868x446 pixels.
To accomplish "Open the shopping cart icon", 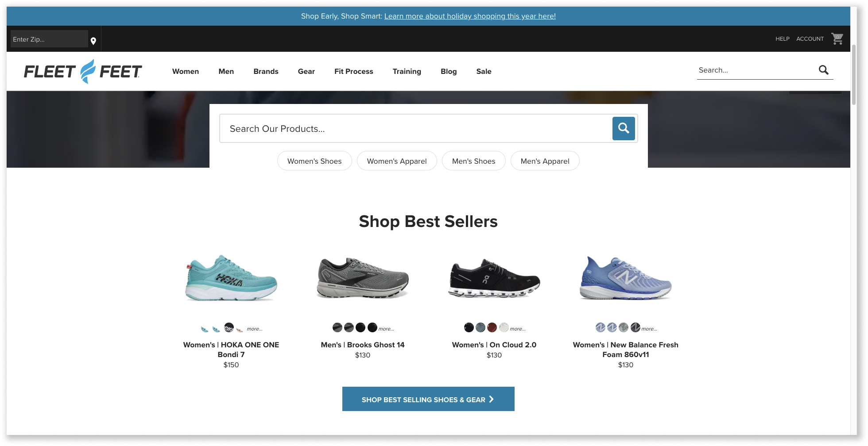I will pyautogui.click(x=837, y=39).
